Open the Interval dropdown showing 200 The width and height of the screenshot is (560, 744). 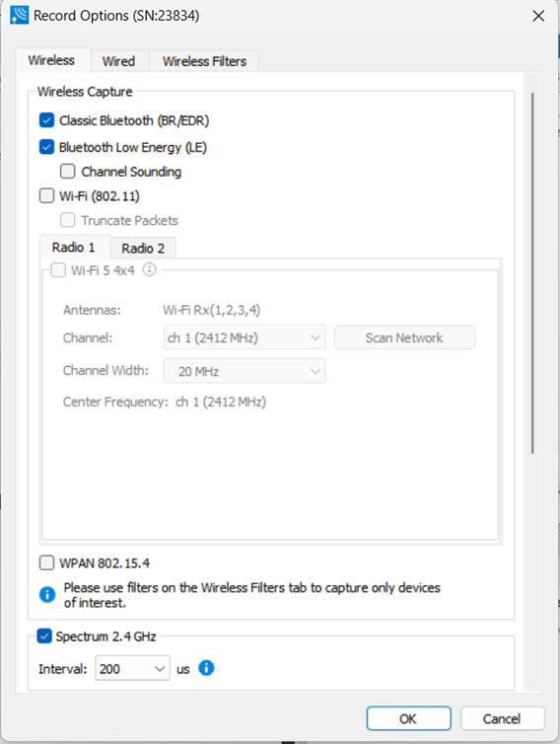pyautogui.click(x=132, y=669)
